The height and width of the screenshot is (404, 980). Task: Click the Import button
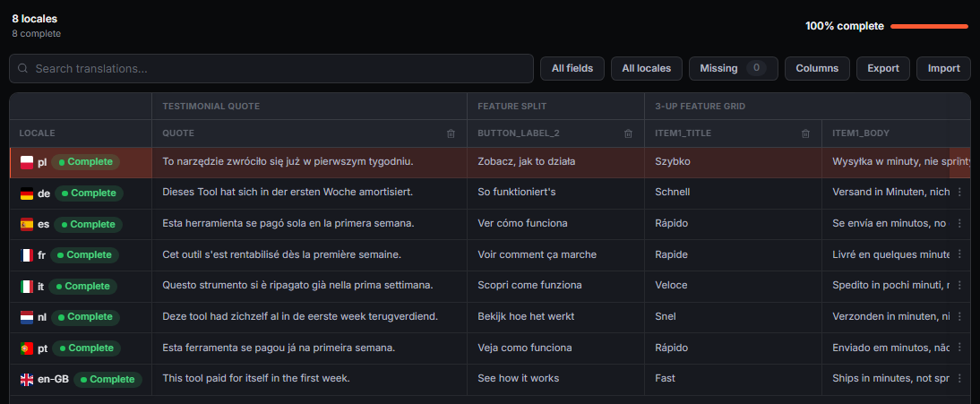click(x=944, y=69)
